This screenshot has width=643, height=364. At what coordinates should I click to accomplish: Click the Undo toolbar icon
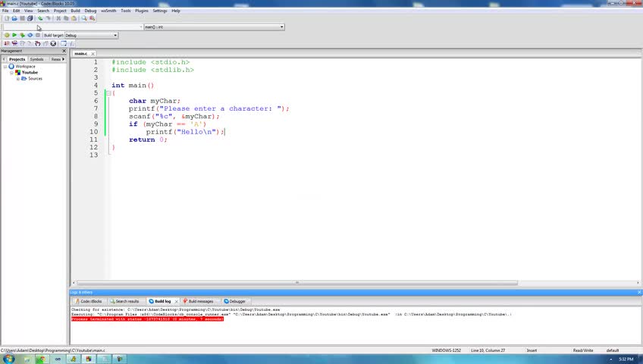click(40, 18)
